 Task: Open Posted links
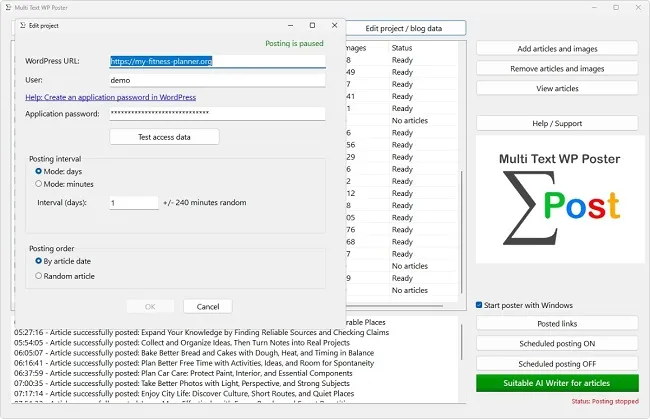click(x=557, y=324)
